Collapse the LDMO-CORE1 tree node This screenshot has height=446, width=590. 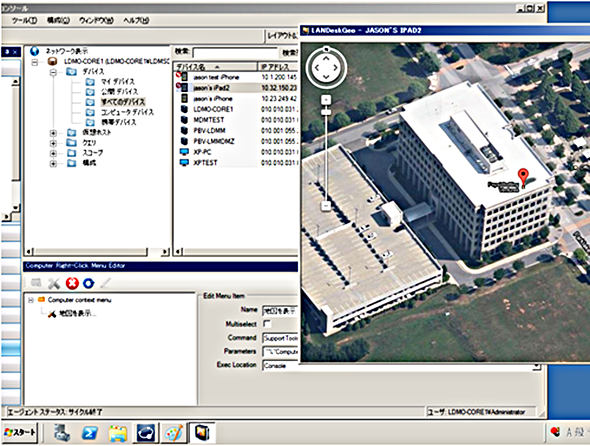coord(35,62)
